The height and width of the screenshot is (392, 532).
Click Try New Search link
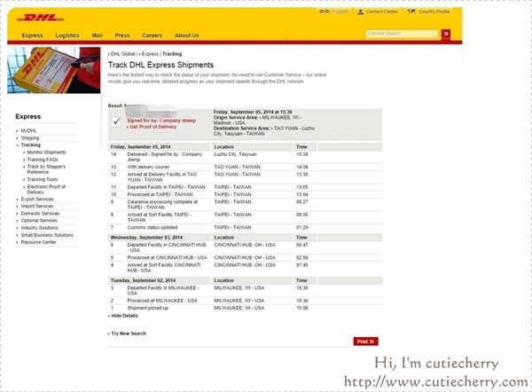pyautogui.click(x=127, y=333)
